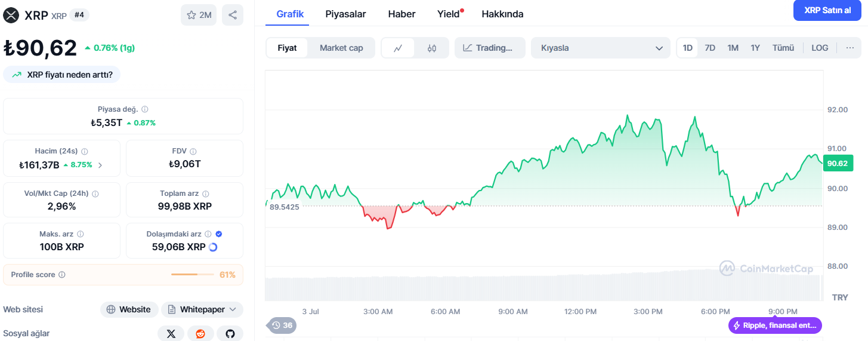Screen dimensions: 868x341
Task: Click the 0.76% (1g) price change
Action: click(x=110, y=48)
